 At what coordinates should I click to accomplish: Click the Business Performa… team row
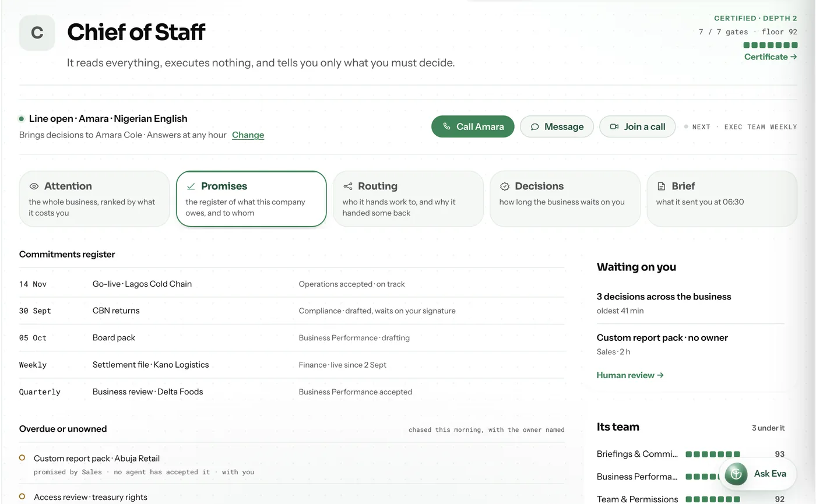[691, 477]
